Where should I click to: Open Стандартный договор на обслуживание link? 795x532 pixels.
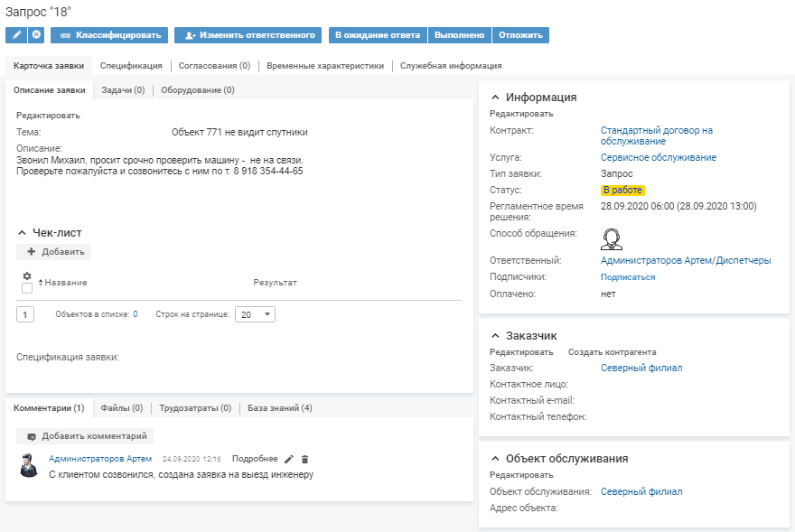click(x=657, y=135)
